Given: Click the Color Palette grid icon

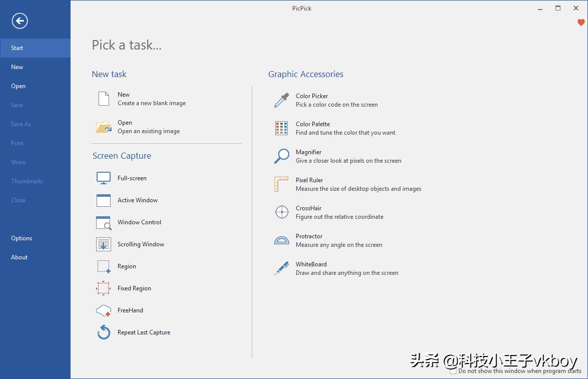Looking at the screenshot, I should click(282, 128).
